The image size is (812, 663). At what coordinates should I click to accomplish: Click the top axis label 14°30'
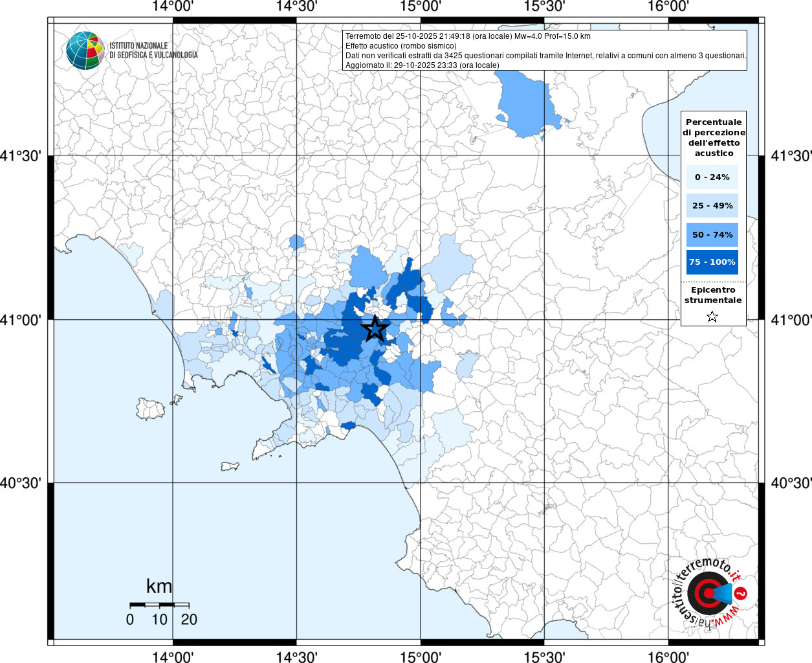[297, 6]
